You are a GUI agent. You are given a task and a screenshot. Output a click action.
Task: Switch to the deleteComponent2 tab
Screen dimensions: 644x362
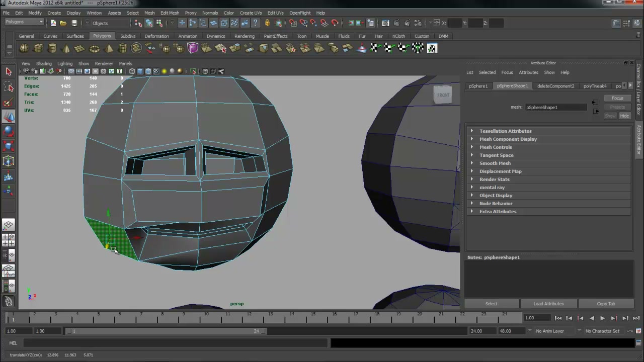point(555,86)
